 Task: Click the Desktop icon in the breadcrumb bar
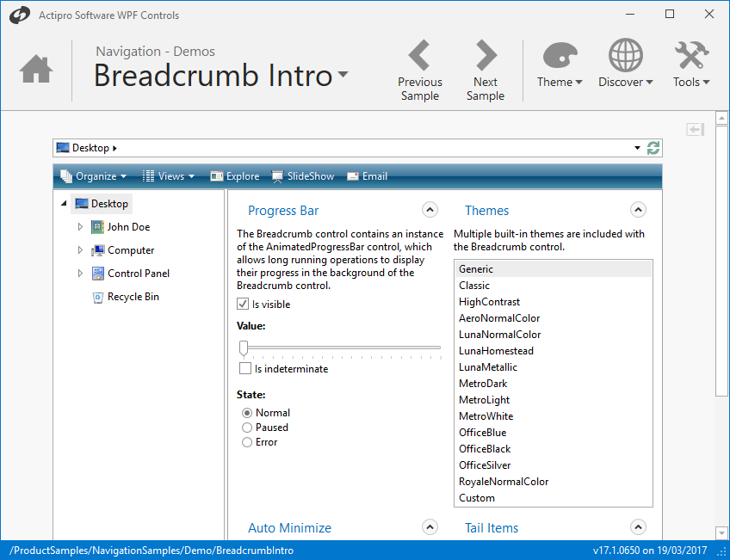(x=63, y=147)
